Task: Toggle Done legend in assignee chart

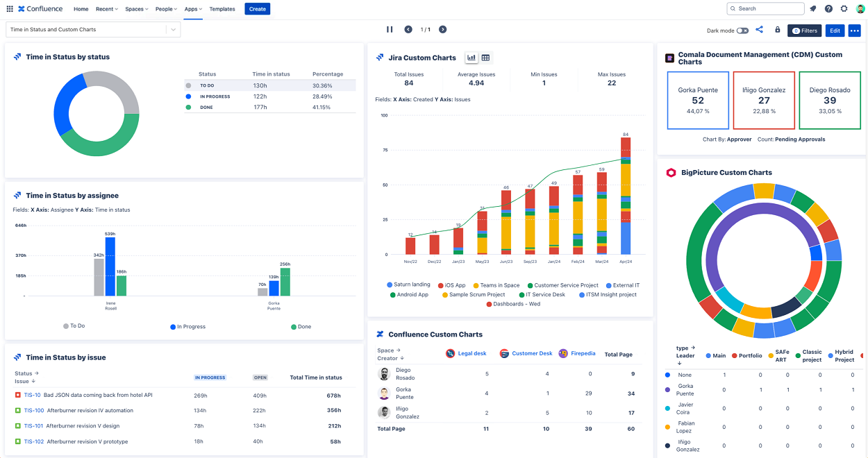Action: [x=301, y=326]
